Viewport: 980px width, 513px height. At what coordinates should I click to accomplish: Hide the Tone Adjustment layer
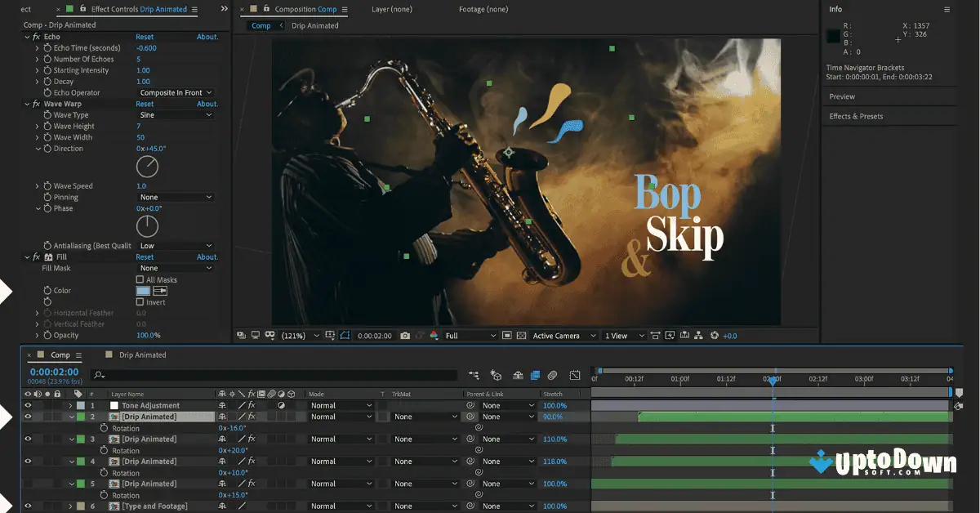pyautogui.click(x=27, y=405)
